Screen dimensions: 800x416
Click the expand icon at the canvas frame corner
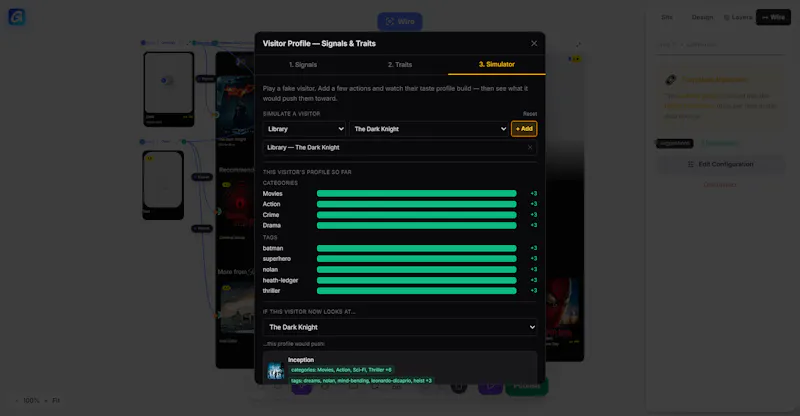click(578, 45)
